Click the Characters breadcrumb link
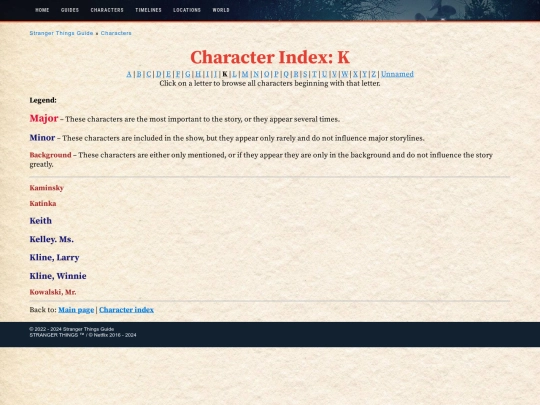 click(116, 33)
